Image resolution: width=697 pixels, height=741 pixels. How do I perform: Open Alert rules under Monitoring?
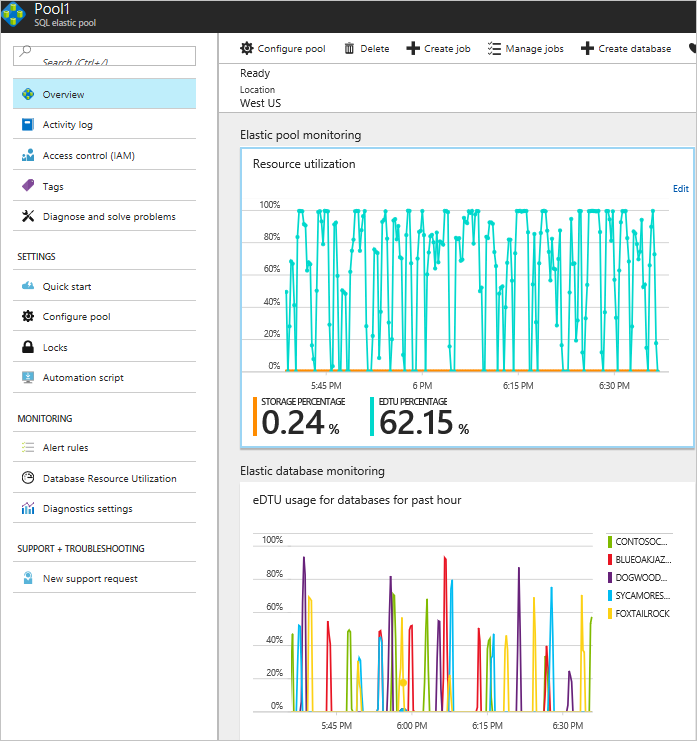click(104, 447)
